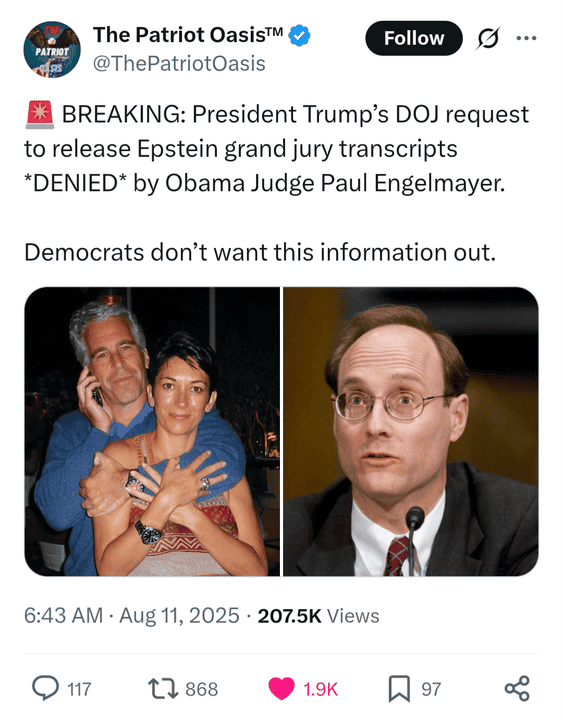Viewport: 563px width, 720px height.
Task: Click the repost arrows icon
Action: click(x=163, y=689)
